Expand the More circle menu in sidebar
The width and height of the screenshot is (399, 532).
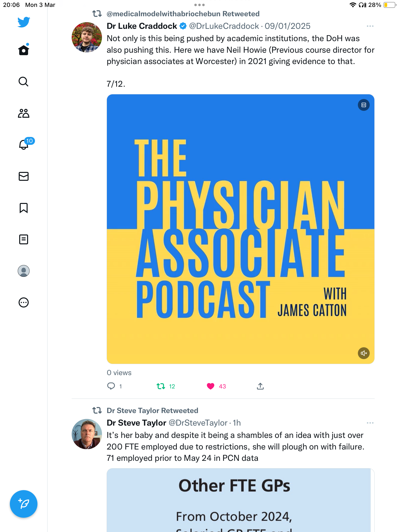point(24,302)
